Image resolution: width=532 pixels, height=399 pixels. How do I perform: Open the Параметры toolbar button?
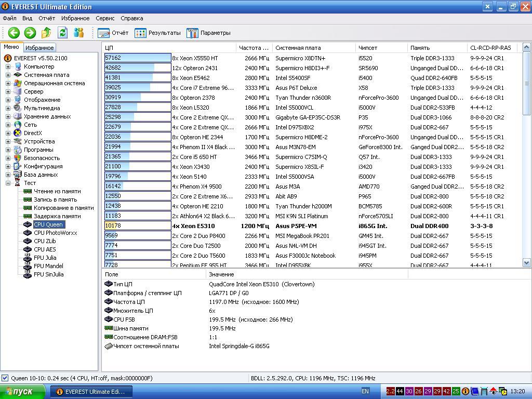click(208, 33)
